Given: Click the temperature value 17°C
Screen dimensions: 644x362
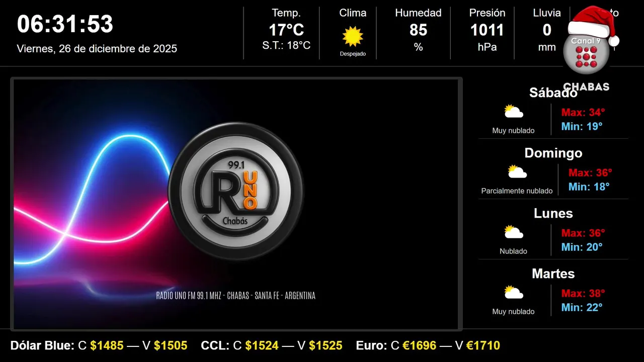Looking at the screenshot, I should pos(286,30).
